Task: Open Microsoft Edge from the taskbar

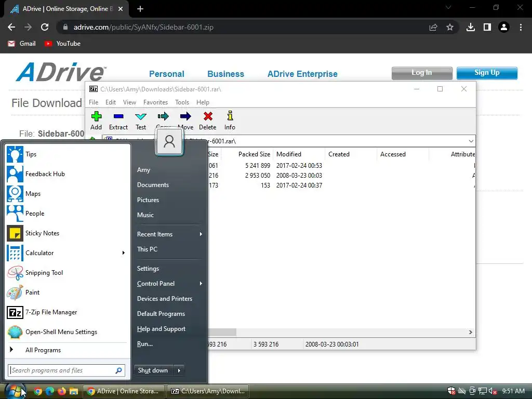Action: click(50, 391)
